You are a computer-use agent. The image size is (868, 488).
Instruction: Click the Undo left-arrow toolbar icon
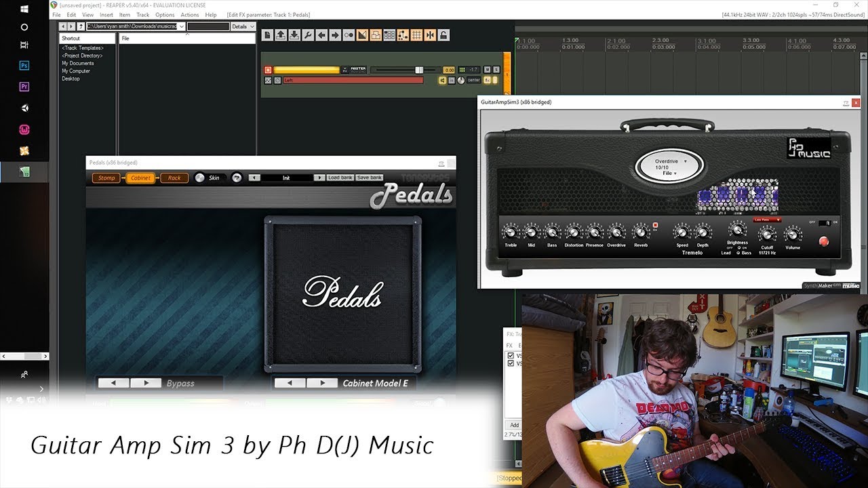click(321, 35)
